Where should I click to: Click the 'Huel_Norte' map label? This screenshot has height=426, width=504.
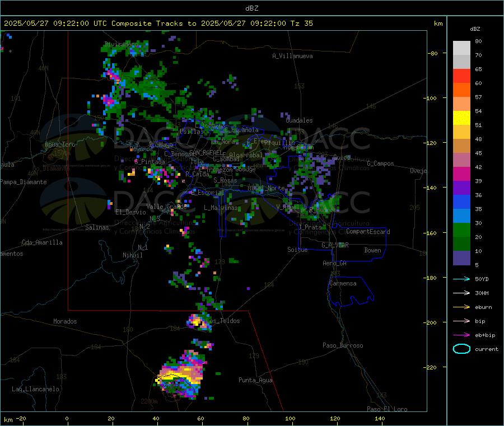(x=266, y=188)
